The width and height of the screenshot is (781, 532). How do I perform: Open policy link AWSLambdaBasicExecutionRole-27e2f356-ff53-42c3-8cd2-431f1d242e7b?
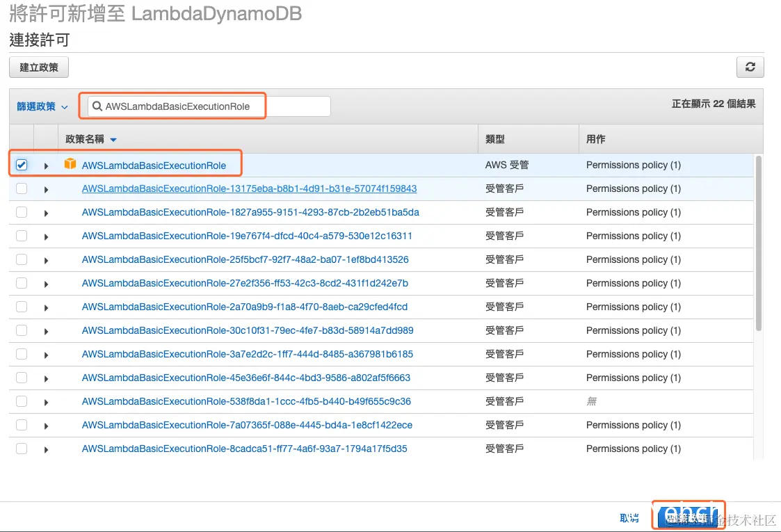click(245, 283)
